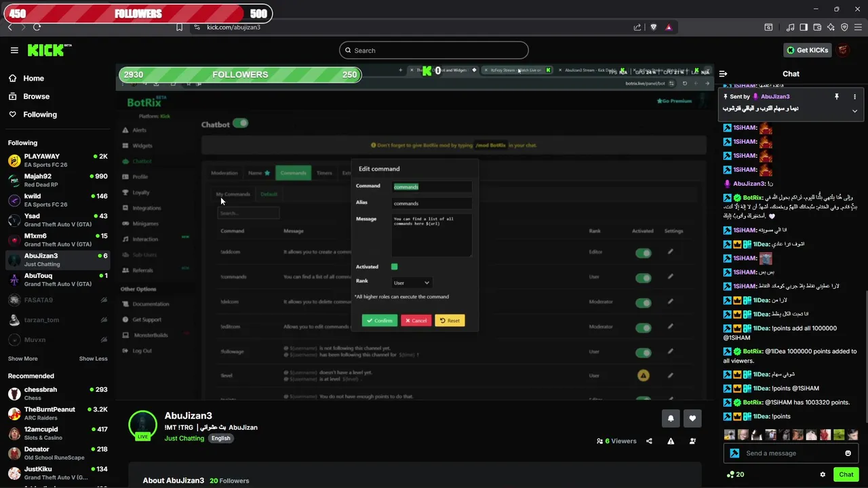Open chat settings gear icon
This screenshot has width=868, height=488.
tap(823, 474)
